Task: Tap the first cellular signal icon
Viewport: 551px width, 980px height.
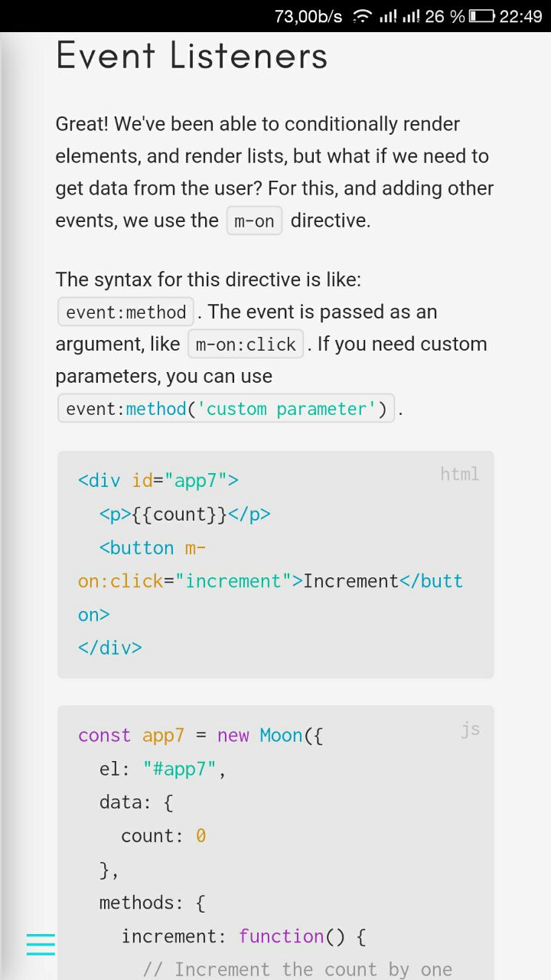Action: [388, 16]
